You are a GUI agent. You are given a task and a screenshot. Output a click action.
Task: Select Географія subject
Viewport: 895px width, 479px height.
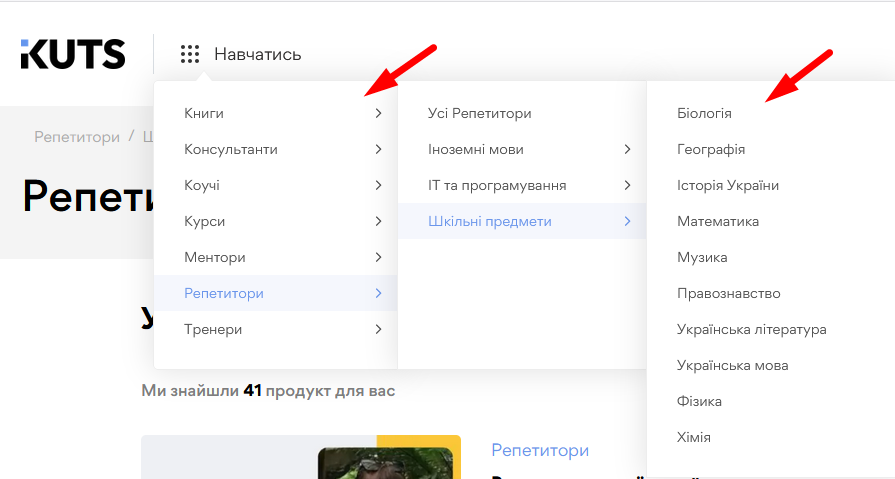[x=710, y=150]
